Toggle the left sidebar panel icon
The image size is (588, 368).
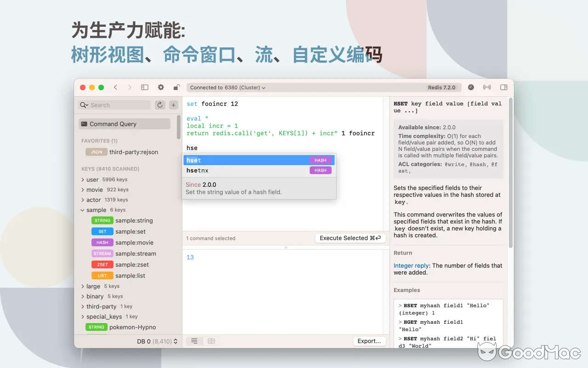144,87
